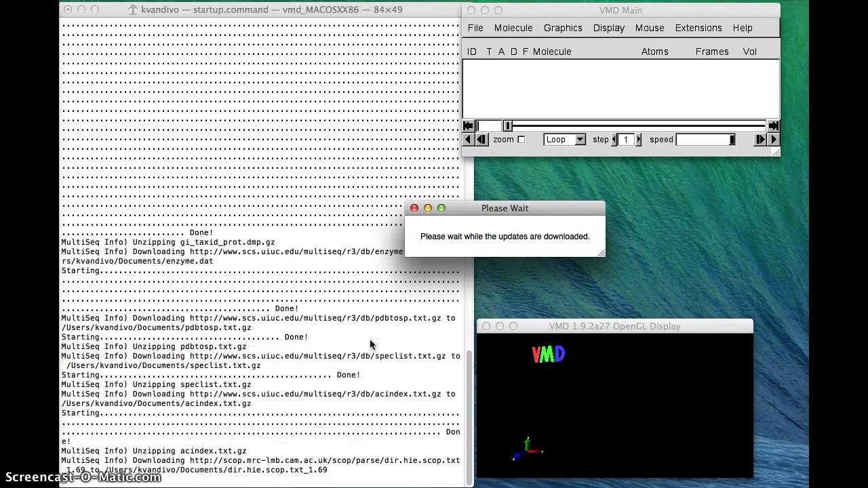Click the 'Unzipping speclist.txt.gz' terminal line
The height and width of the screenshot is (488, 868).
(157, 384)
